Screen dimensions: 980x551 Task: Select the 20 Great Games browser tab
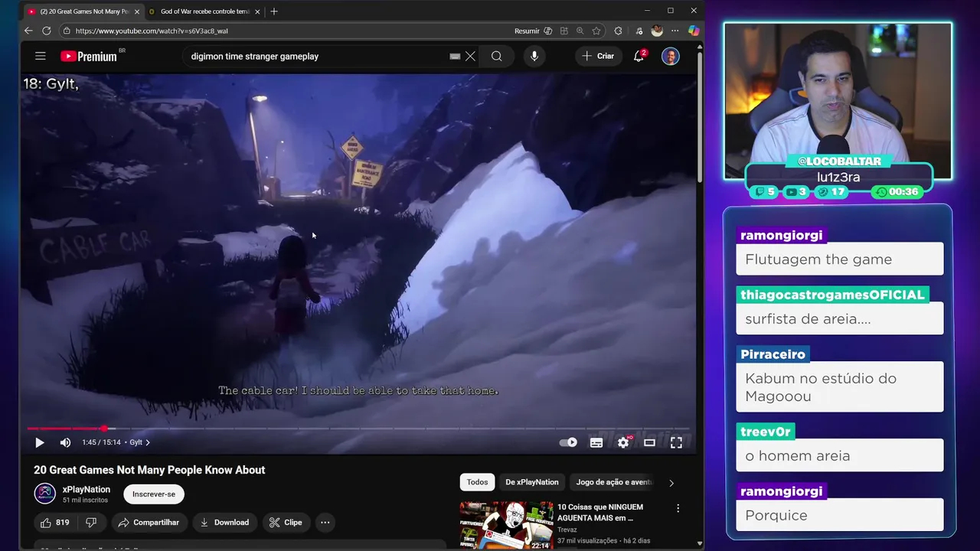click(83, 11)
